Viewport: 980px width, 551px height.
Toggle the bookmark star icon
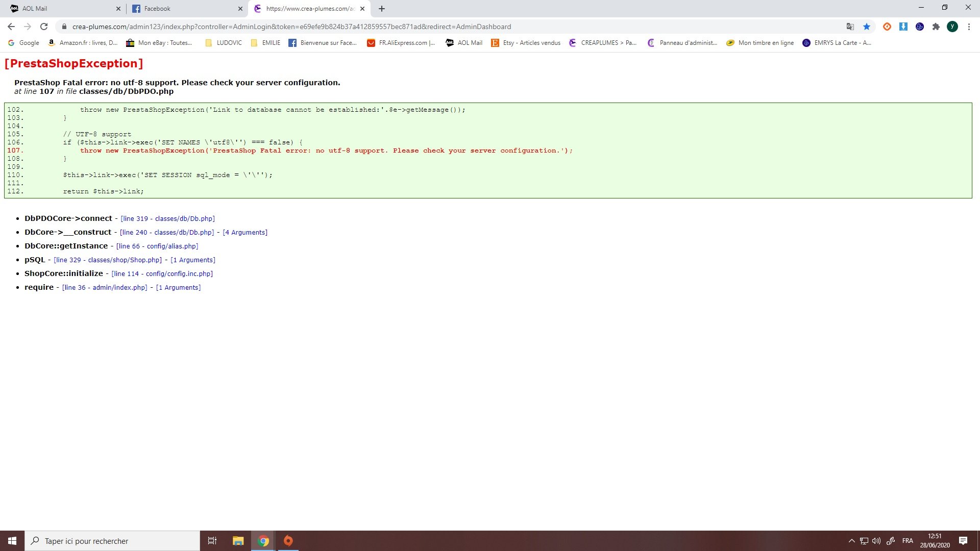click(x=867, y=27)
